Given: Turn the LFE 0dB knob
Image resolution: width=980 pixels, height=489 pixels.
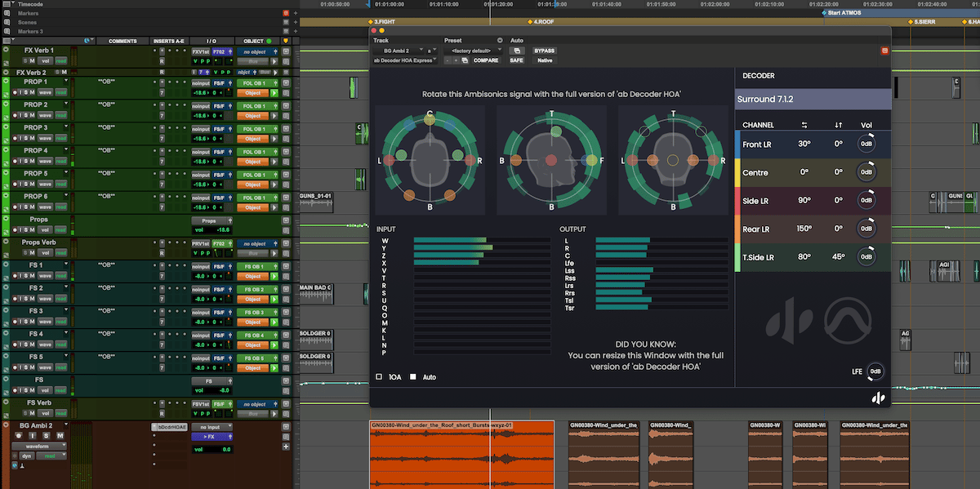Looking at the screenshot, I should coord(875,371).
